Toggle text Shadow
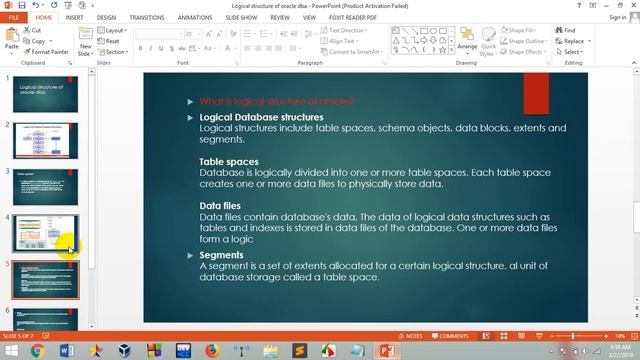This screenshot has width=640, height=360. point(172,49)
